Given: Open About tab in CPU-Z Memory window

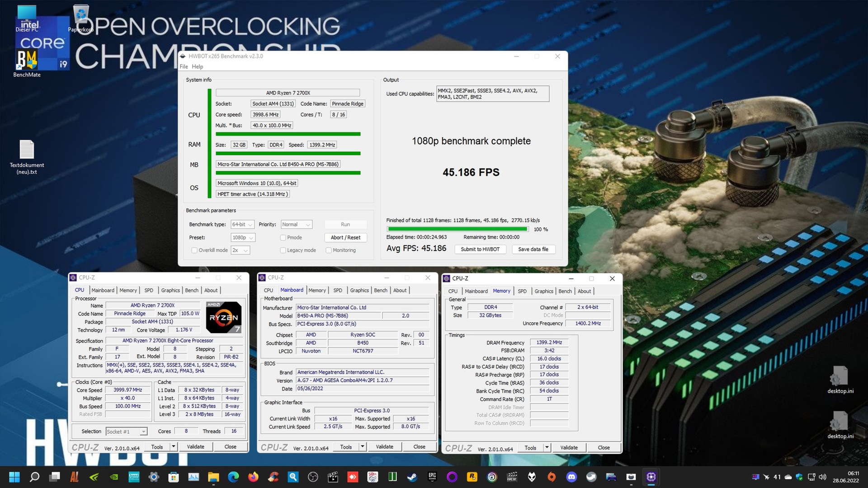Looking at the screenshot, I should 584,291.
